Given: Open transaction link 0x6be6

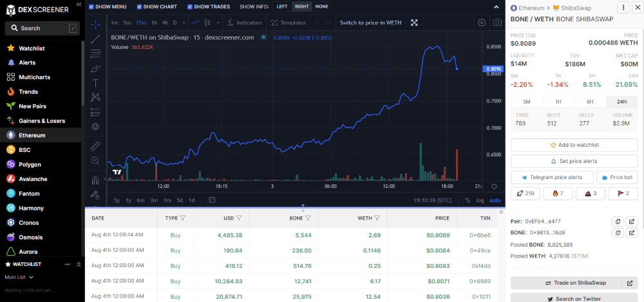Looking at the screenshot, I should pos(480,236).
